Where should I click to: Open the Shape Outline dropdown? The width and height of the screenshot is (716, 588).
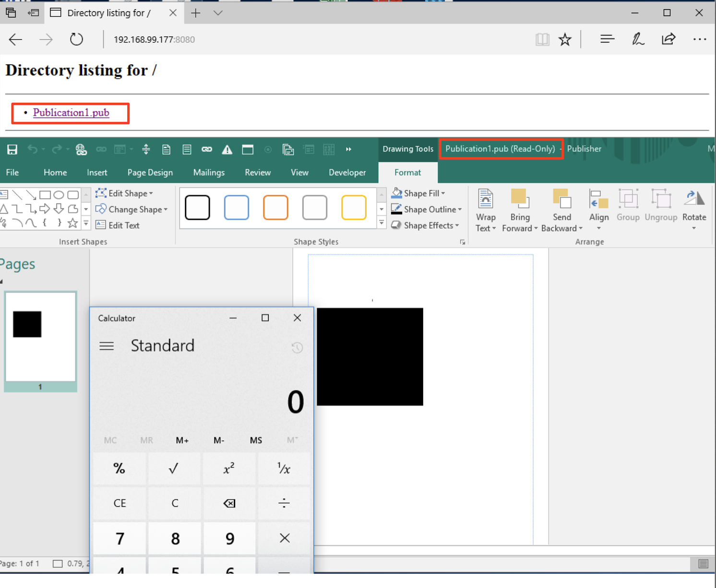[460, 210]
